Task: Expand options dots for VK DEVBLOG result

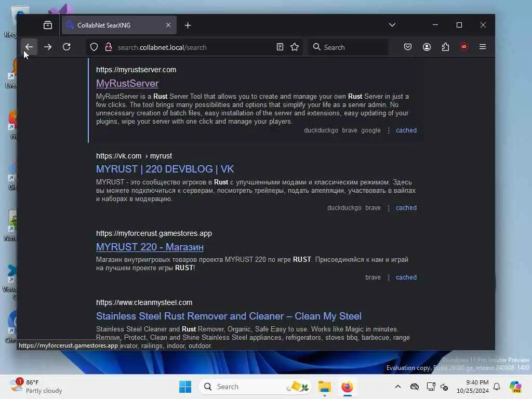Action: (x=389, y=208)
